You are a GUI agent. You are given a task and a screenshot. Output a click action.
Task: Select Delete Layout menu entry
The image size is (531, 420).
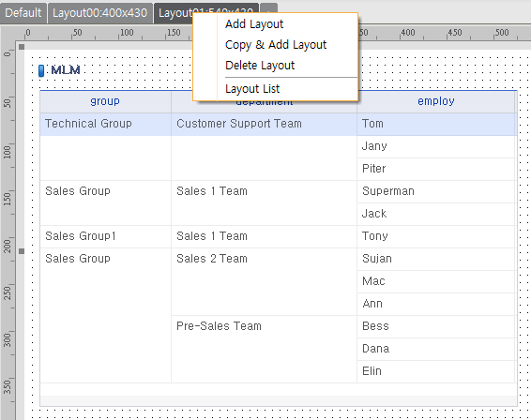[260, 66]
